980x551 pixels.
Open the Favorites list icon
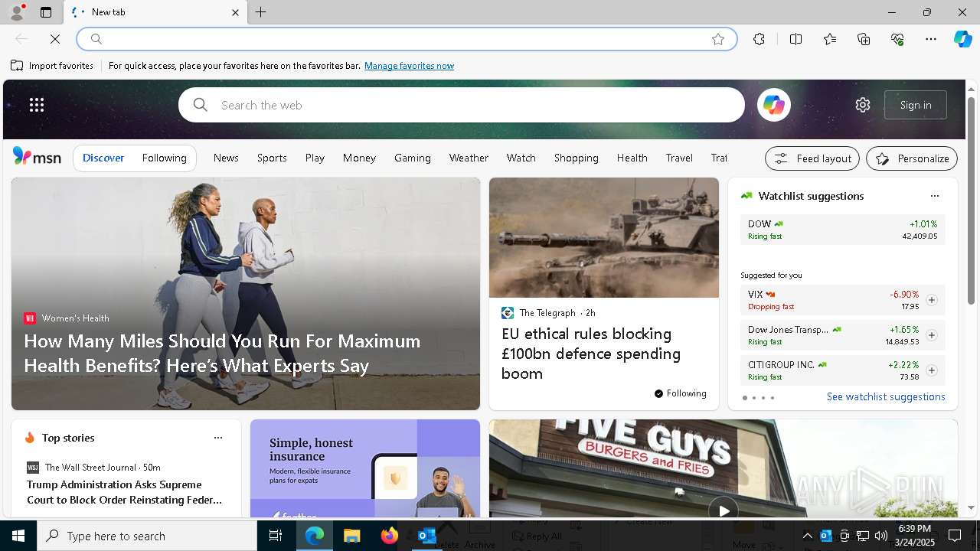point(830,39)
